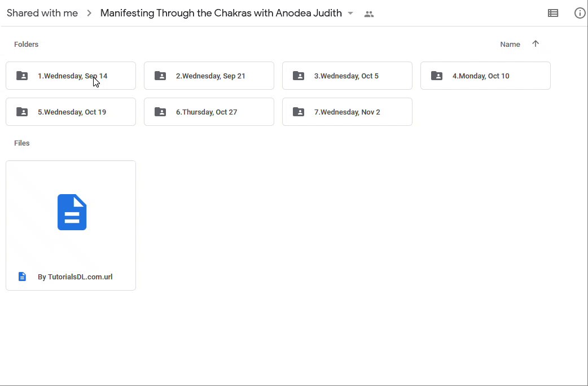Go back to Shared with me
This screenshot has height=386, width=588.
(42, 13)
